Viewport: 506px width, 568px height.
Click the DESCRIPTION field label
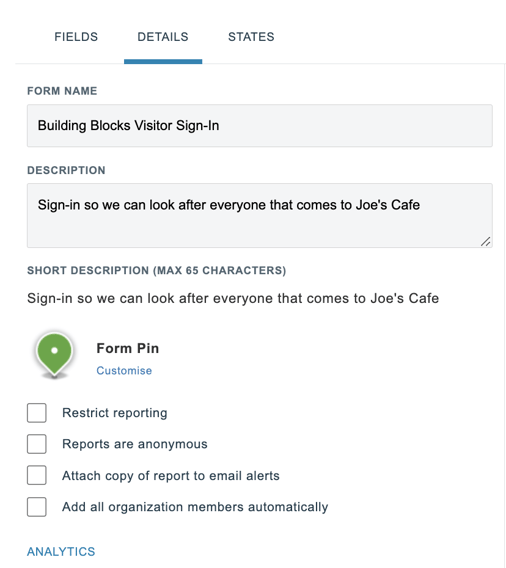[x=66, y=170]
